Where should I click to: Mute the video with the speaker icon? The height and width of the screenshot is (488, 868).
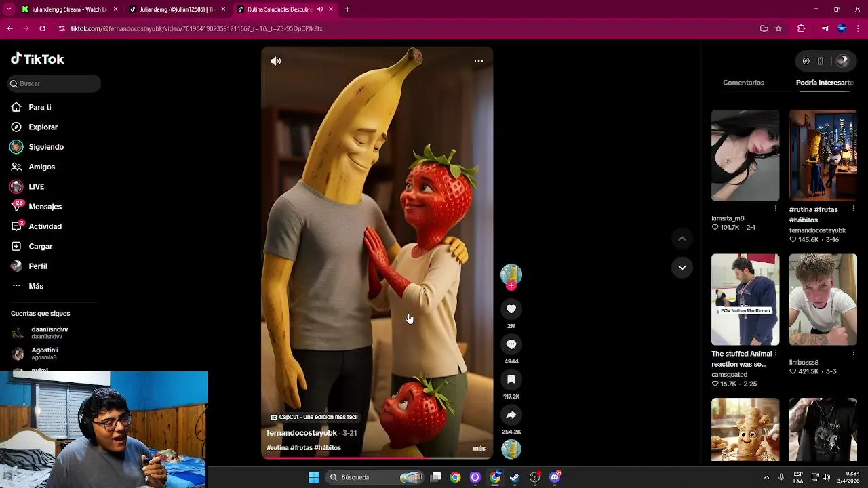pyautogui.click(x=276, y=61)
